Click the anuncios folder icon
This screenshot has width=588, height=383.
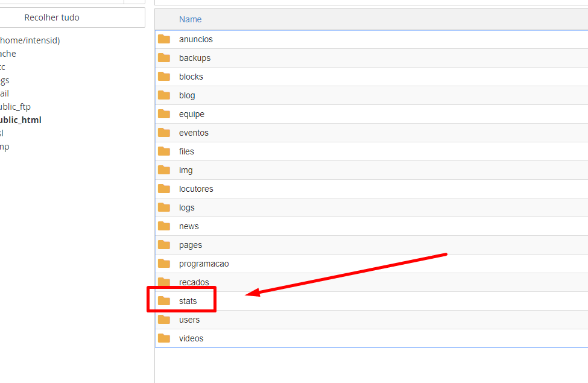tap(164, 39)
